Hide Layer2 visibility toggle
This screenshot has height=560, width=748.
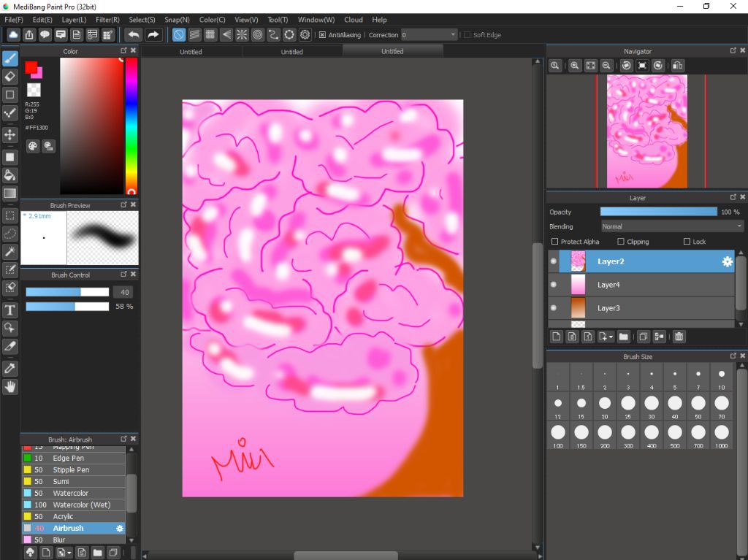[x=554, y=261]
